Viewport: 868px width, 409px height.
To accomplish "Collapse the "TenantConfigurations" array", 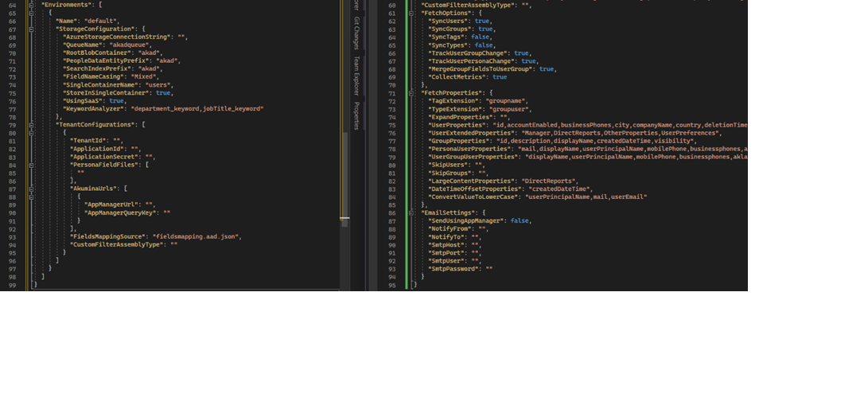I will point(31,125).
